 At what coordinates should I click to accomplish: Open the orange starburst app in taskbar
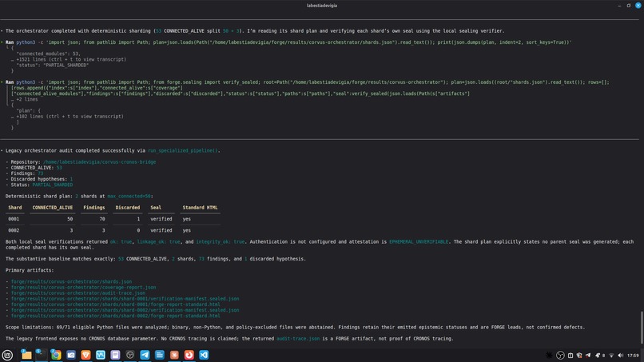pos(174,355)
